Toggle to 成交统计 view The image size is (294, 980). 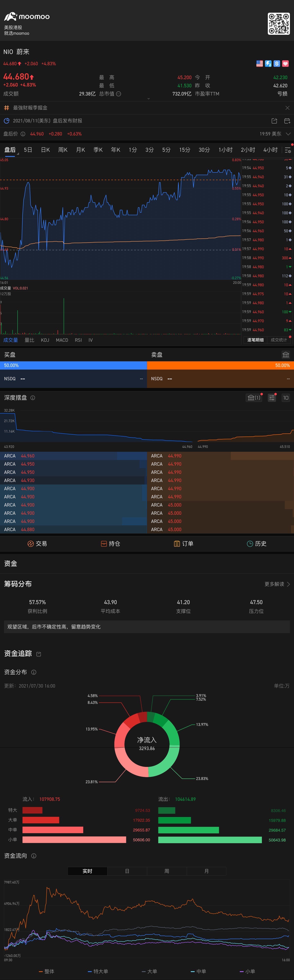(279, 340)
